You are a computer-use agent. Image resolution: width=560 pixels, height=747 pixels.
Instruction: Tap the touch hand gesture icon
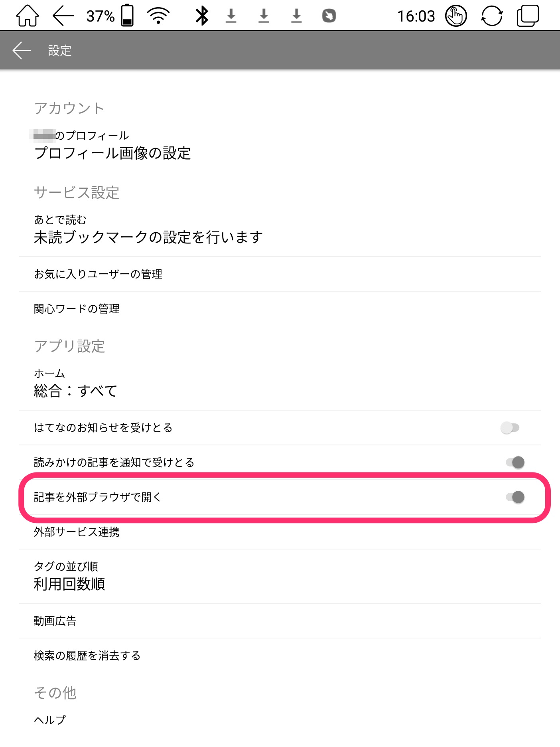tap(456, 16)
